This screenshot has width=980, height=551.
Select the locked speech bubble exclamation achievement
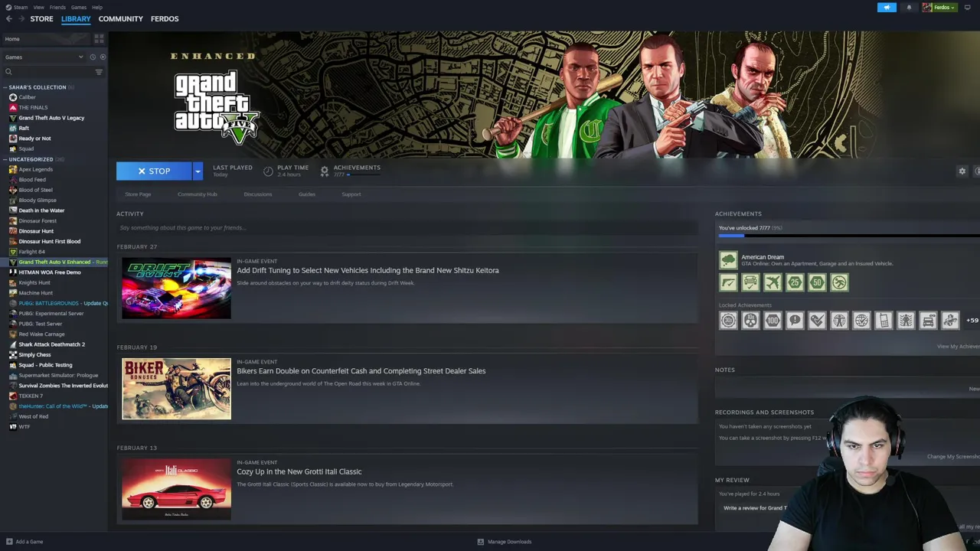pyautogui.click(x=795, y=321)
